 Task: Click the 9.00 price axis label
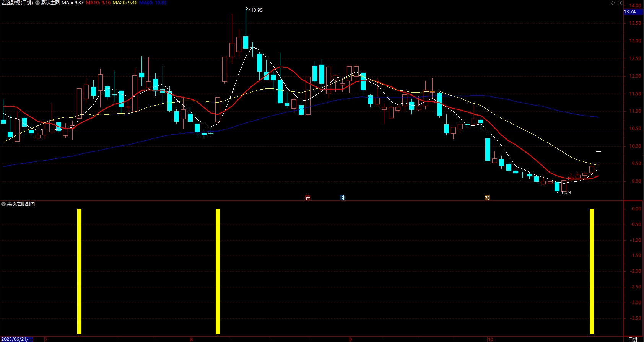tap(636, 181)
